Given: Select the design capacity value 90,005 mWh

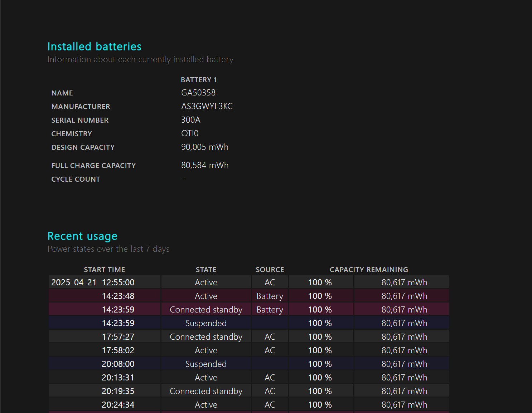Looking at the screenshot, I should (x=205, y=147).
